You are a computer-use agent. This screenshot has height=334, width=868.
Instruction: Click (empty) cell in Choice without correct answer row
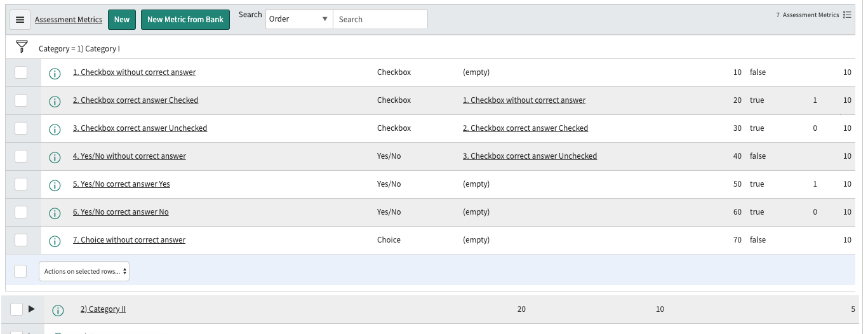[x=476, y=240]
